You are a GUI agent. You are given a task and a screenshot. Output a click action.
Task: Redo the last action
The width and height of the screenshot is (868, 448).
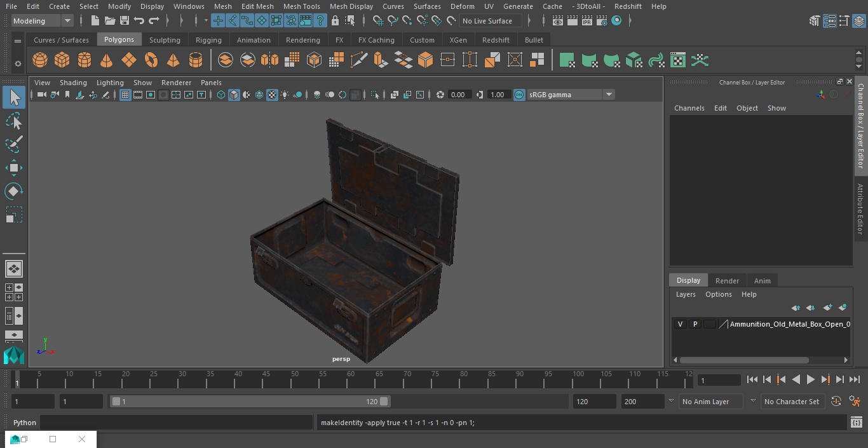coord(154,21)
